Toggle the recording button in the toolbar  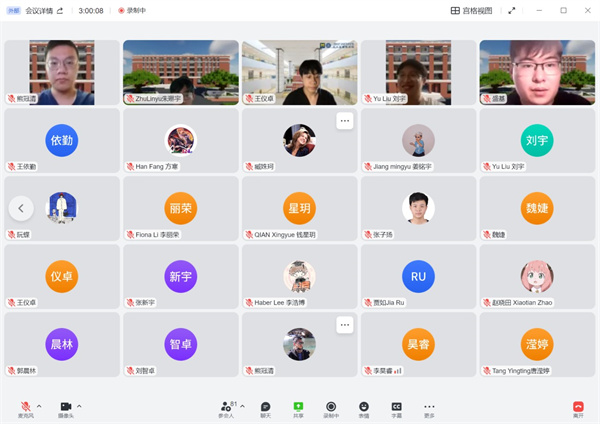(331, 407)
